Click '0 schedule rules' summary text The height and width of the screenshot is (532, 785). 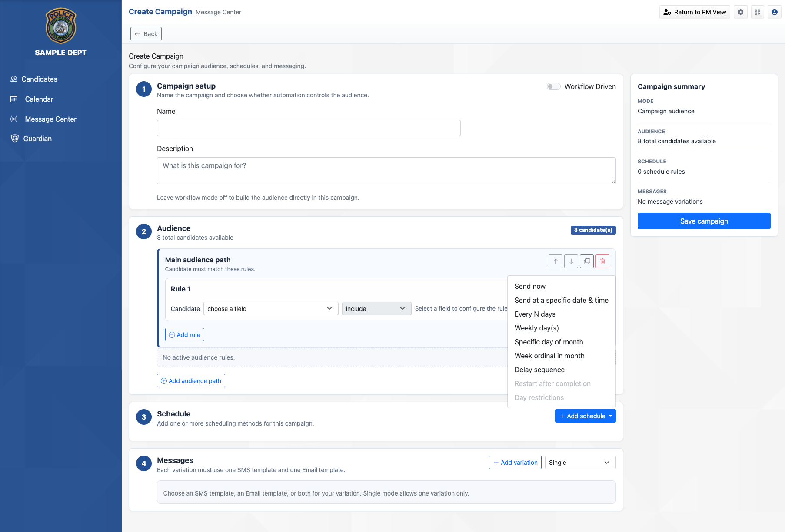pyautogui.click(x=661, y=172)
